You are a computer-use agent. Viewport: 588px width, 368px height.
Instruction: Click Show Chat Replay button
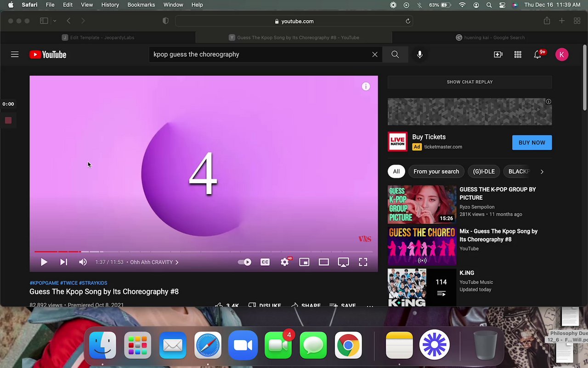point(469,82)
